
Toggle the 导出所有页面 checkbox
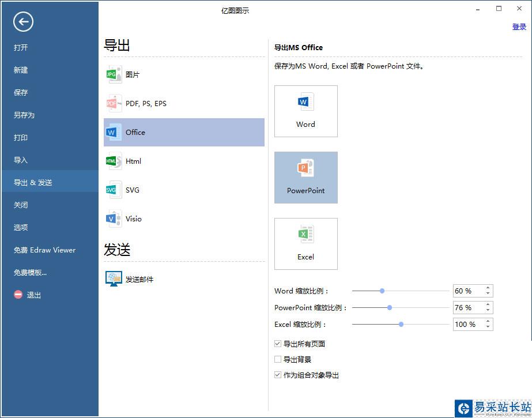tap(278, 344)
